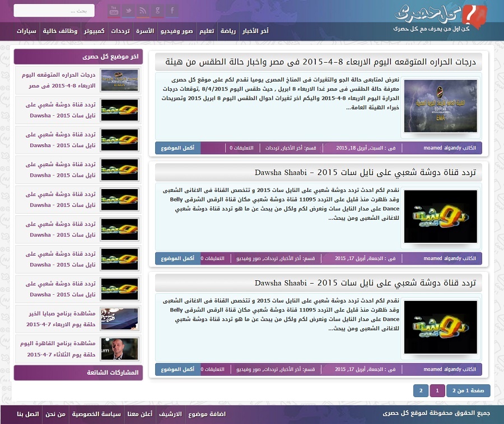
Task: Open the Twitter social icon
Action: coord(129,11)
